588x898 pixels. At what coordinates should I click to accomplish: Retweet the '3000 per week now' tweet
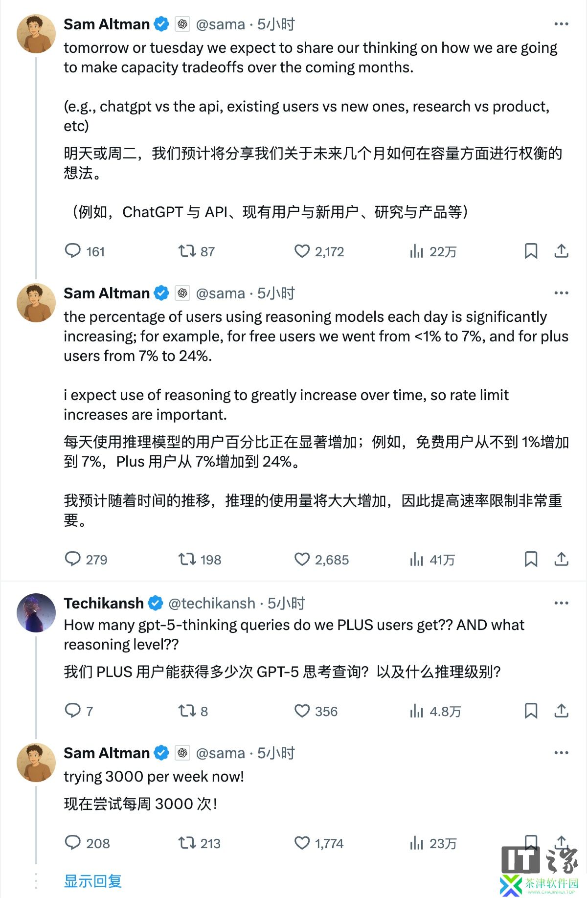187,843
